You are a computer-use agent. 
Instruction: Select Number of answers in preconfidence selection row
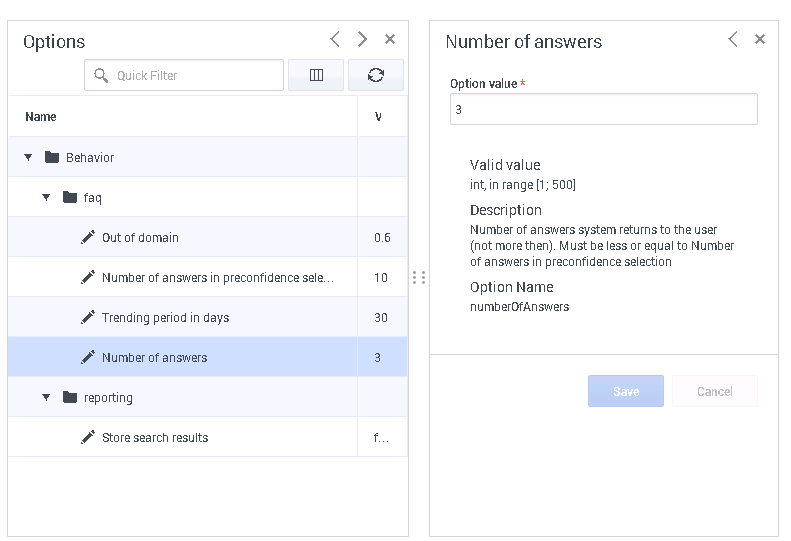[217, 277]
